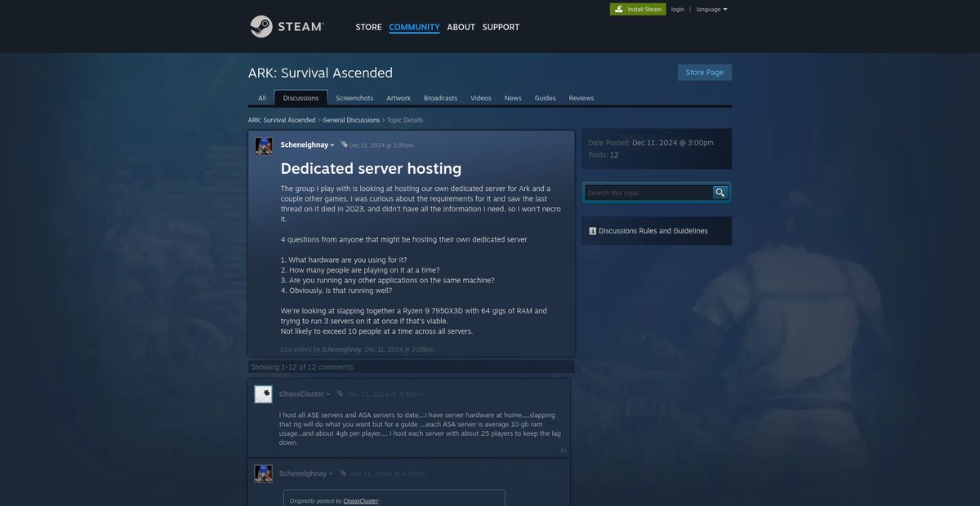The height and width of the screenshot is (506, 980).
Task: Open Scheneighnay author dropdown on original post
Action: click(x=332, y=145)
